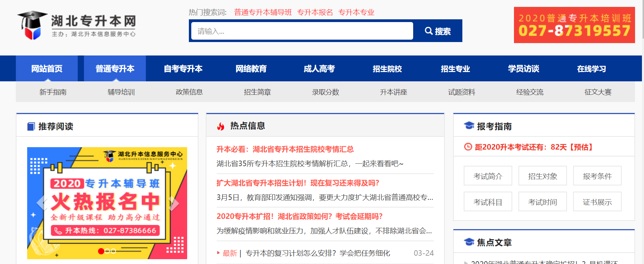Switch to the third carousel indicator dot
Screen dimensions: 644x264
coord(113,251)
